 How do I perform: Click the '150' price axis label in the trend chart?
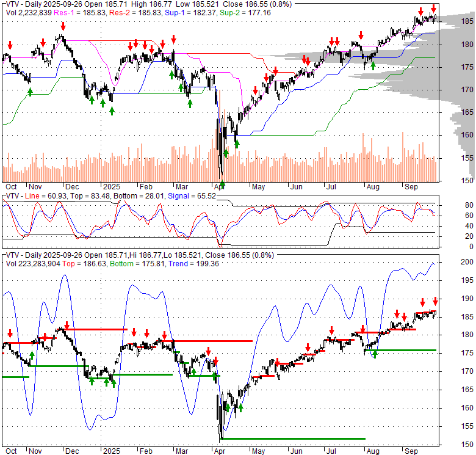click(467, 445)
